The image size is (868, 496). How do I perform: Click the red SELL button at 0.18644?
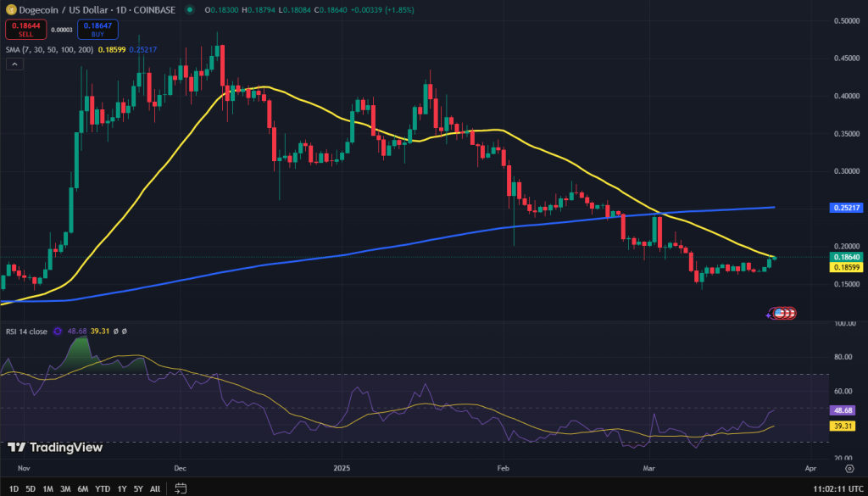point(26,30)
